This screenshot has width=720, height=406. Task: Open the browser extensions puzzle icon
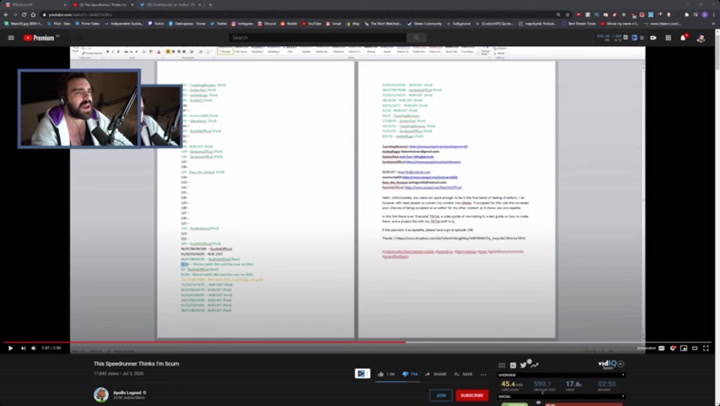(686, 15)
